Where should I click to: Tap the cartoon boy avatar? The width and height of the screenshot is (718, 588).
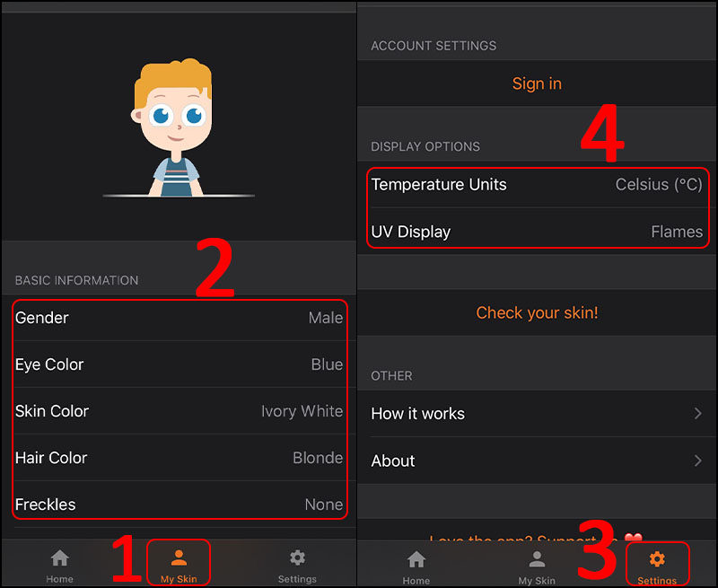176,127
